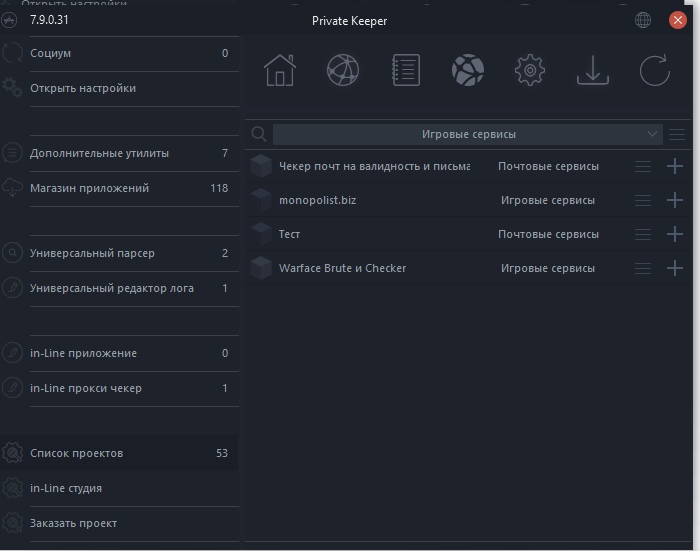The height and width of the screenshot is (551, 700).
Task: Click the language globe in title bar
Action: point(643,20)
